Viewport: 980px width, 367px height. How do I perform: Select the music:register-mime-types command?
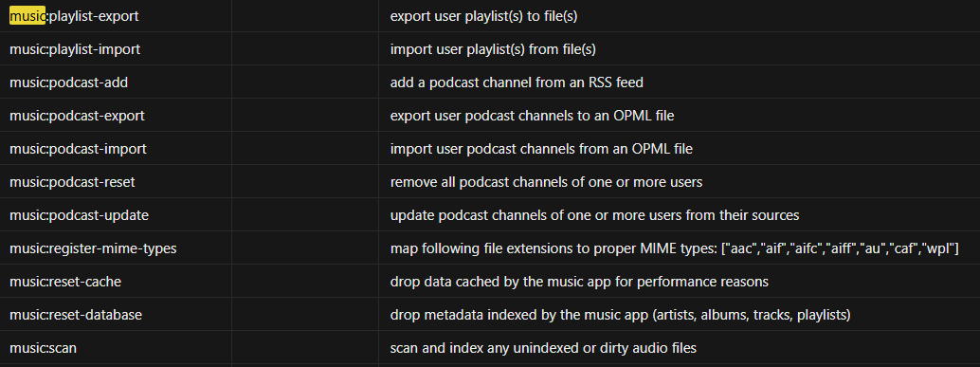point(93,248)
